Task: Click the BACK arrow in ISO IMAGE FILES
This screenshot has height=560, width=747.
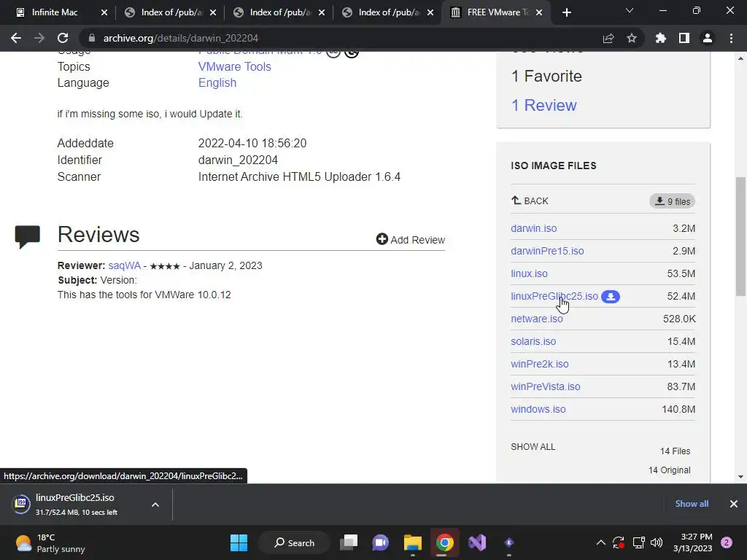Action: coord(530,201)
